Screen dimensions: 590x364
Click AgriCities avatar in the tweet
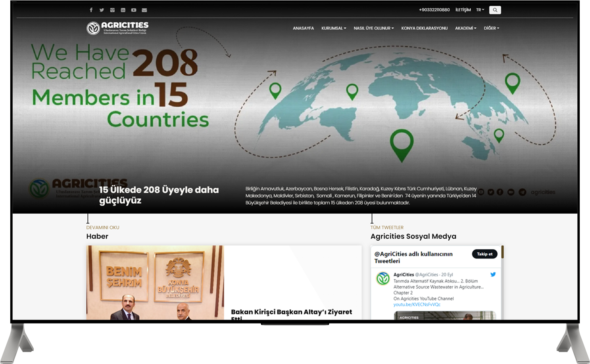(x=382, y=278)
